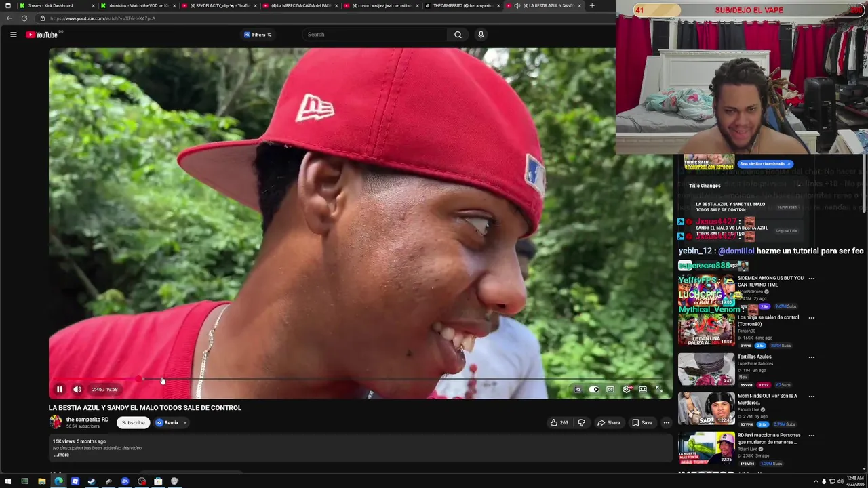Go back in the browser
The height and width of the screenshot is (488, 868).
pyautogui.click(x=9, y=18)
